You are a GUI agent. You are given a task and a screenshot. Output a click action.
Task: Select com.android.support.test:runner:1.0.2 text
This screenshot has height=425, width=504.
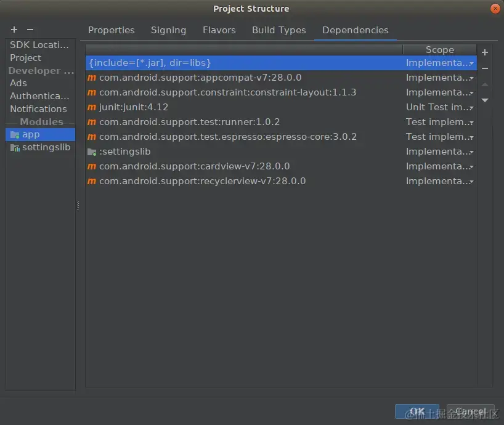189,122
